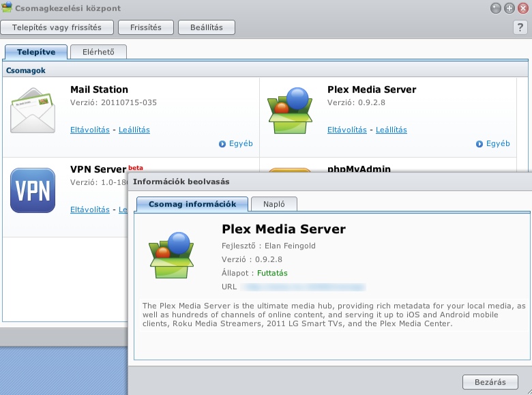The height and width of the screenshot is (395, 532).
Task: Click the Telepítés vagy frissítés button
Action: click(57, 27)
